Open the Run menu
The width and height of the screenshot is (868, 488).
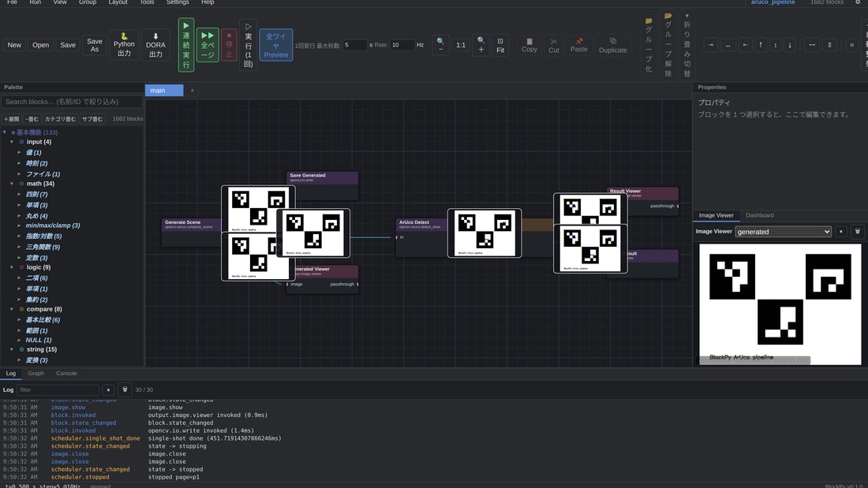click(x=35, y=2)
